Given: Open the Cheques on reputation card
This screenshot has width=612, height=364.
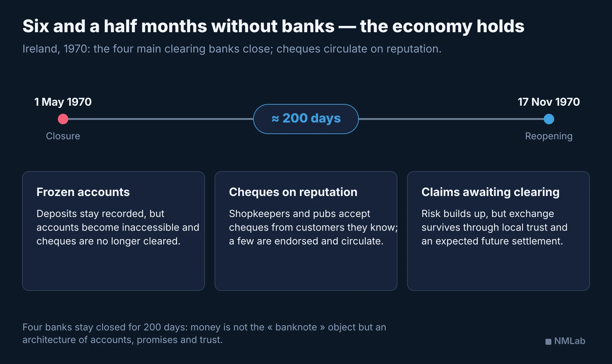Looking at the screenshot, I should (x=306, y=231).
